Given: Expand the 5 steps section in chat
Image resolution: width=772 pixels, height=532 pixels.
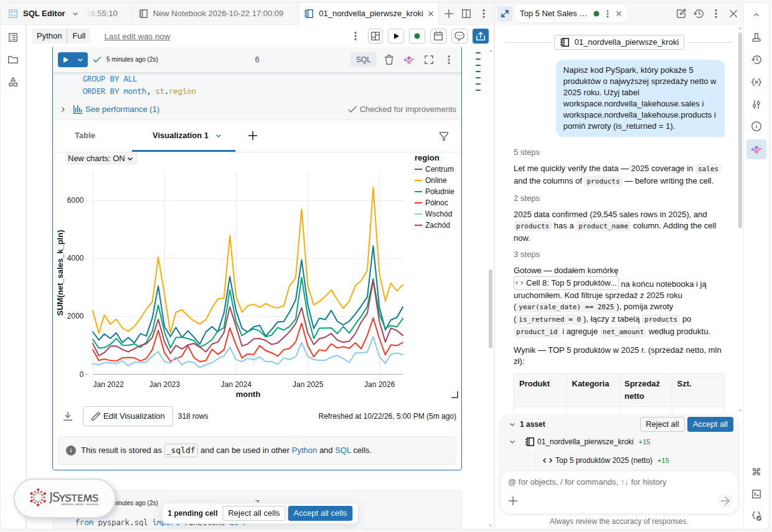Looking at the screenshot, I should (x=527, y=152).
